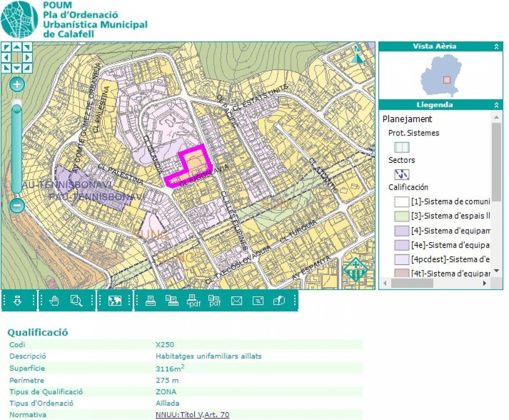Select the magnifier zoom selection tool
The height and width of the screenshot is (420, 509).
[x=76, y=301]
